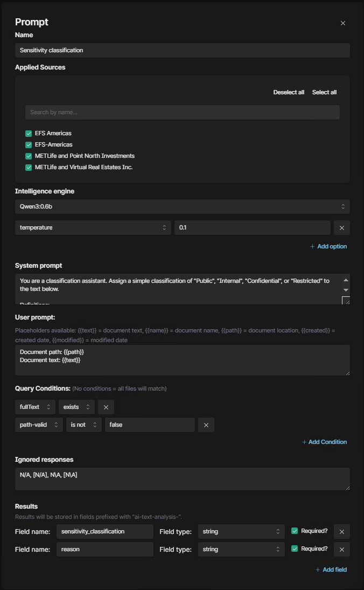
Task: Delete the fullText exists condition
Action: click(106, 407)
